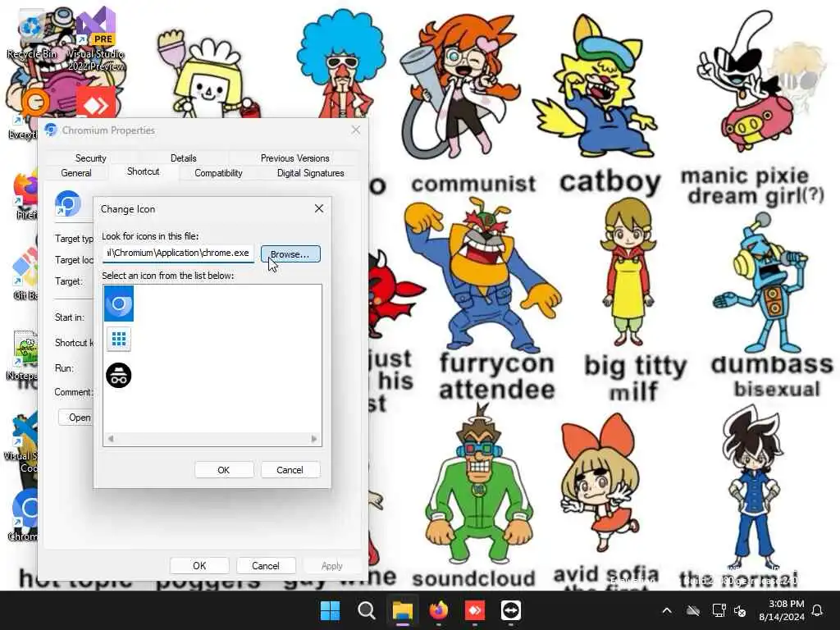Click Cancel in Change Icon dialog
Image resolution: width=840 pixels, height=630 pixels.
[290, 470]
